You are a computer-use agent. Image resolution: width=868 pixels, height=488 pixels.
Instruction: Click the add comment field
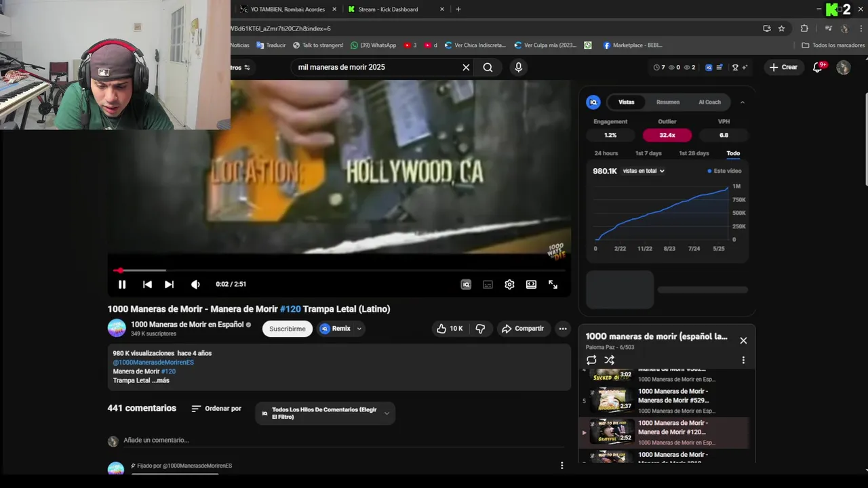coord(342,441)
